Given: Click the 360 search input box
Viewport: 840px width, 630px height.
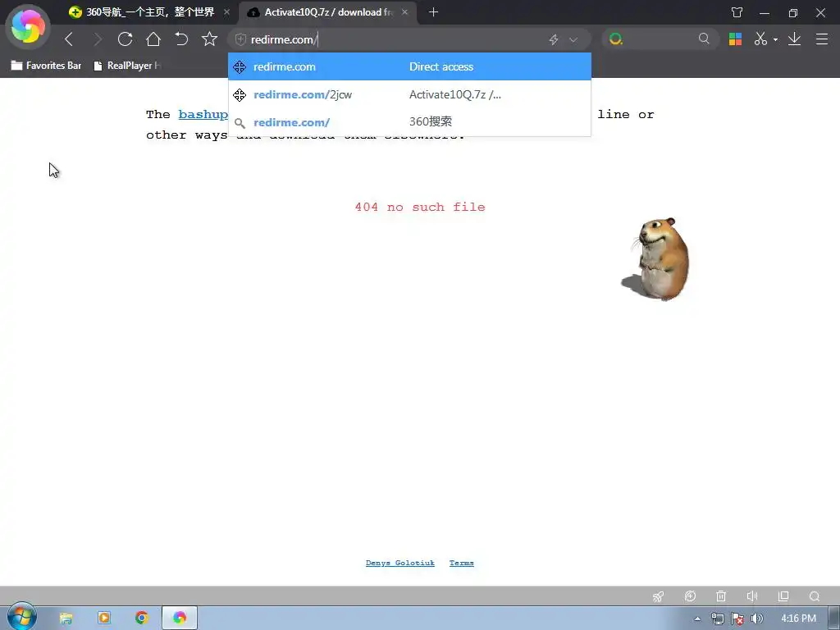Looking at the screenshot, I should click(659, 39).
